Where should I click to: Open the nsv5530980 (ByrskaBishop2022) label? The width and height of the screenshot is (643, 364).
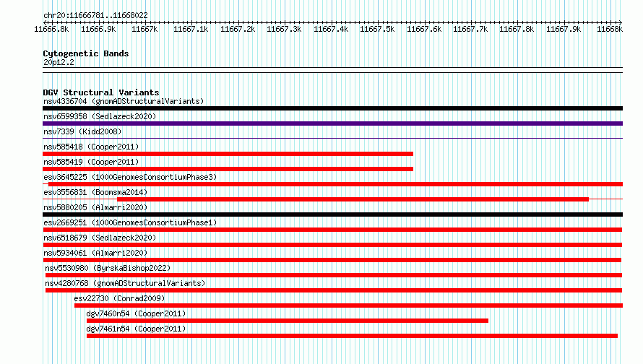click(x=108, y=268)
